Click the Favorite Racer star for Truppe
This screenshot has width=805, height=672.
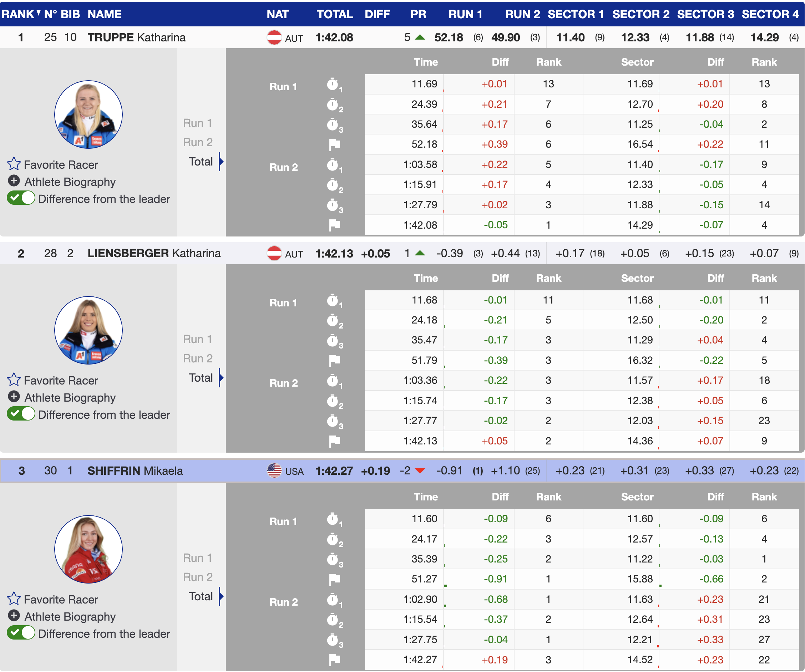[x=14, y=164]
